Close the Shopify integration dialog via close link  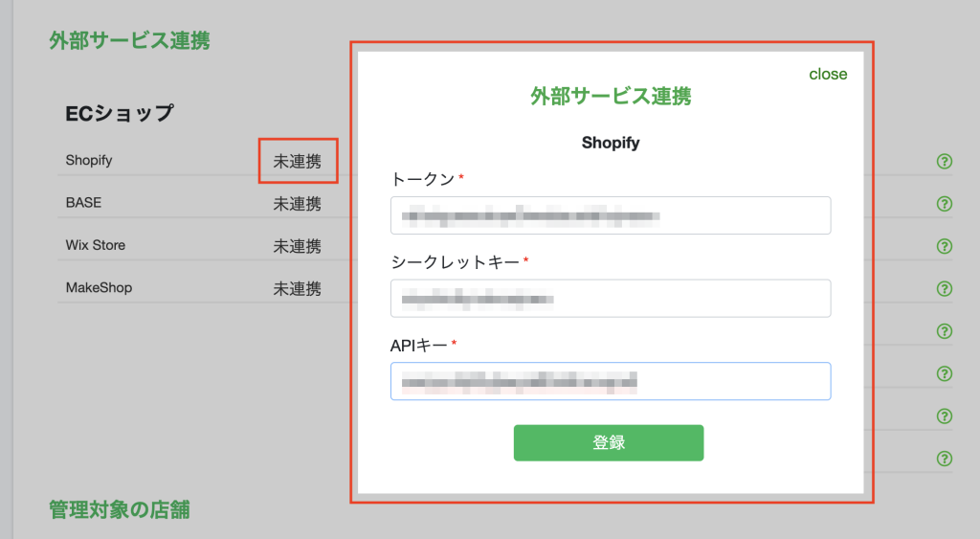(x=828, y=74)
